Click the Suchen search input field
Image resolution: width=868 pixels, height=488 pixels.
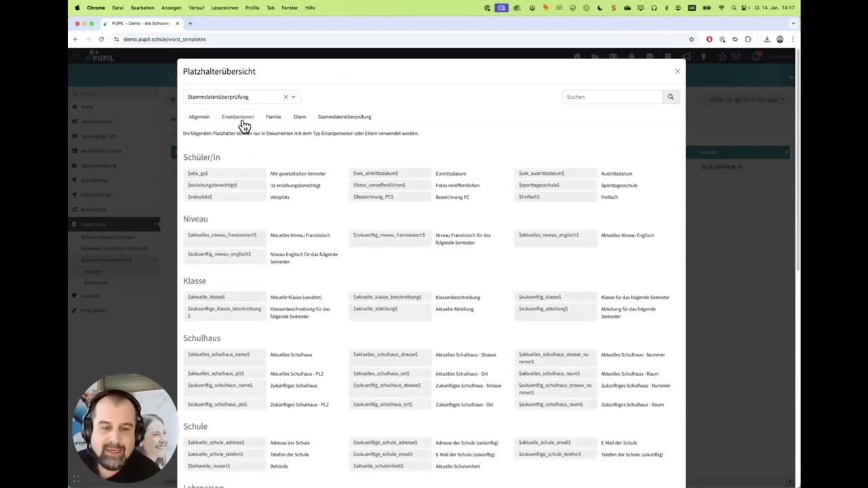(612, 97)
